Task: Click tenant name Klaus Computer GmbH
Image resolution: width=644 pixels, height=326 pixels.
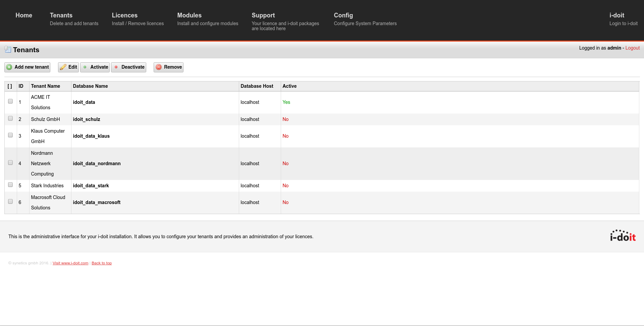Action: point(48,136)
